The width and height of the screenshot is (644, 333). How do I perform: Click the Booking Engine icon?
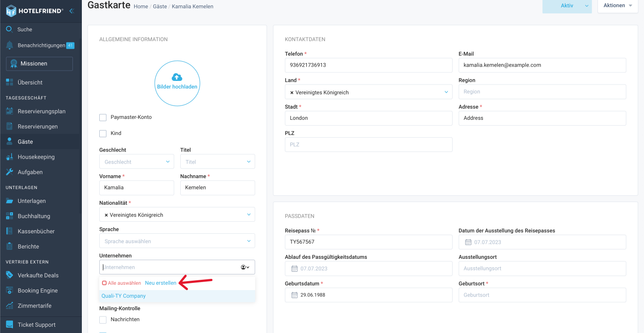pyautogui.click(x=9, y=291)
